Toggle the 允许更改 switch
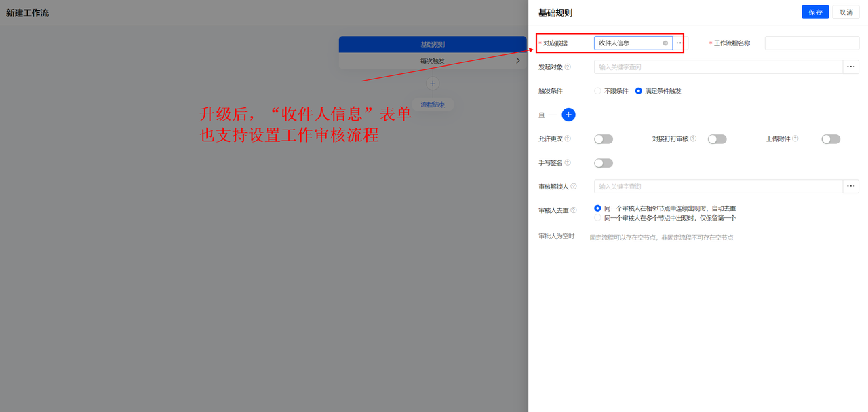Screen dimensions: 868x412 [x=604, y=139]
